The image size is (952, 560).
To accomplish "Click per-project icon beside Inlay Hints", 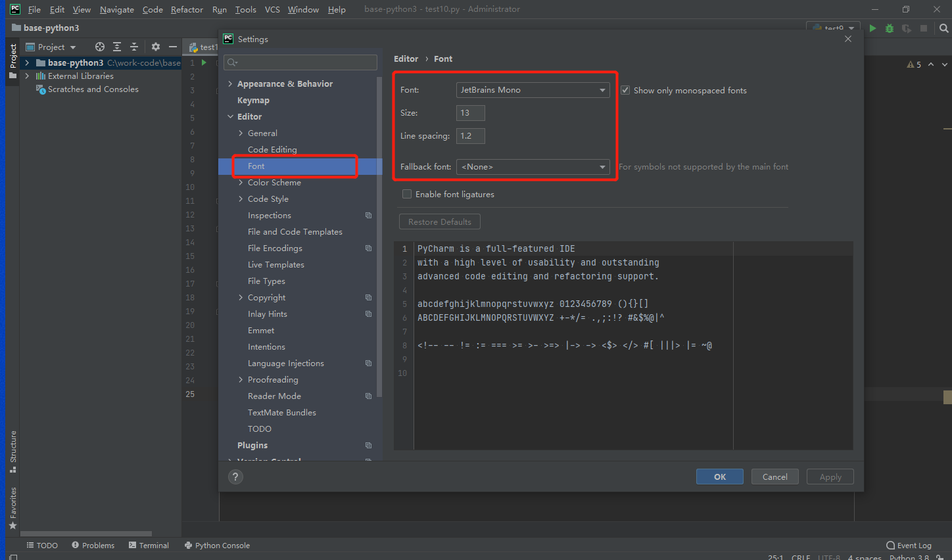I will click(x=369, y=314).
